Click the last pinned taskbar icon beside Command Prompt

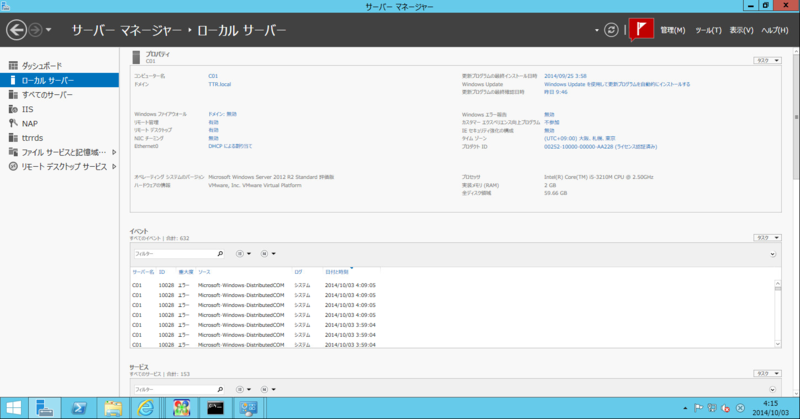point(248,408)
